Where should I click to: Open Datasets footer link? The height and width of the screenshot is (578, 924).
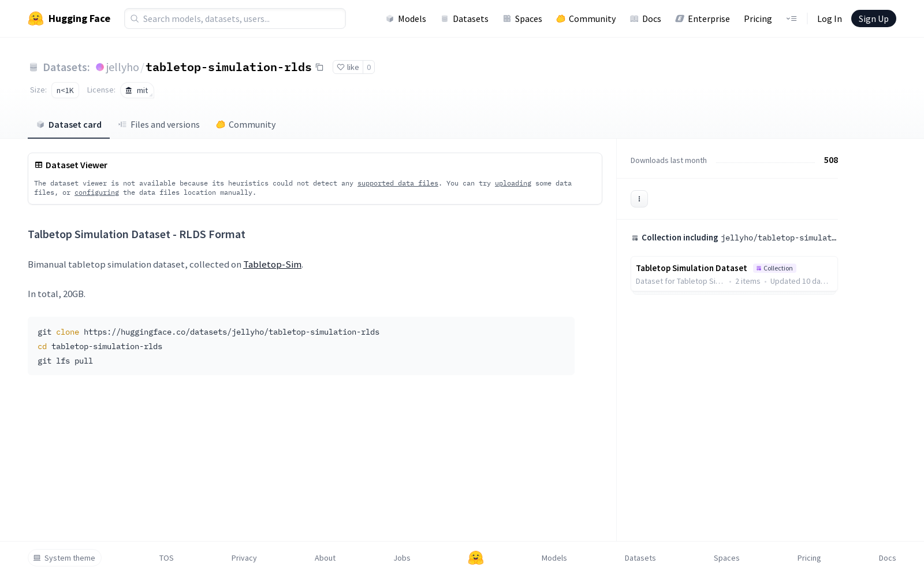640,558
